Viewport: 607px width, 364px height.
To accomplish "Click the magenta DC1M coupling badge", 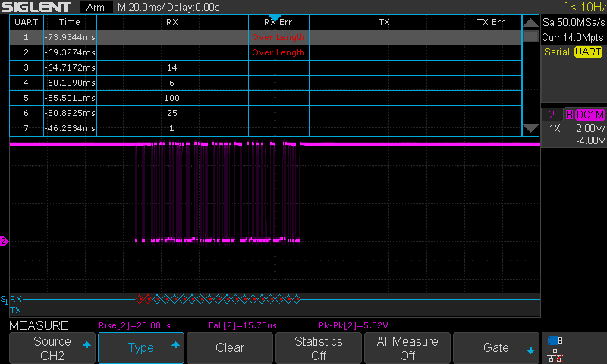I will pos(590,115).
